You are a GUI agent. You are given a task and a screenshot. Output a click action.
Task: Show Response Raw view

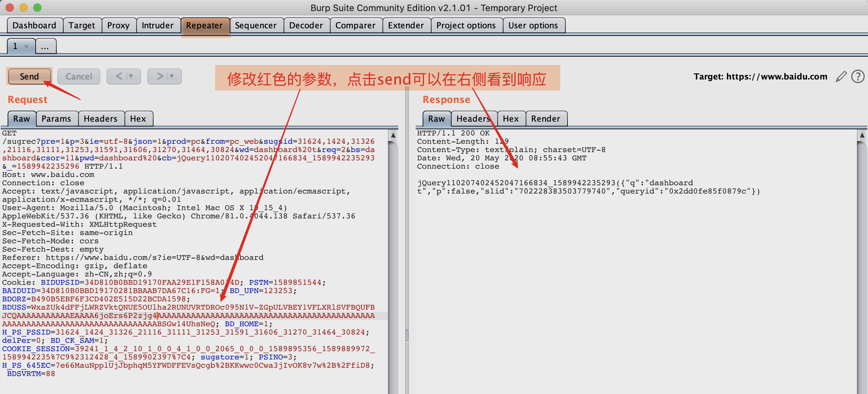pos(437,119)
